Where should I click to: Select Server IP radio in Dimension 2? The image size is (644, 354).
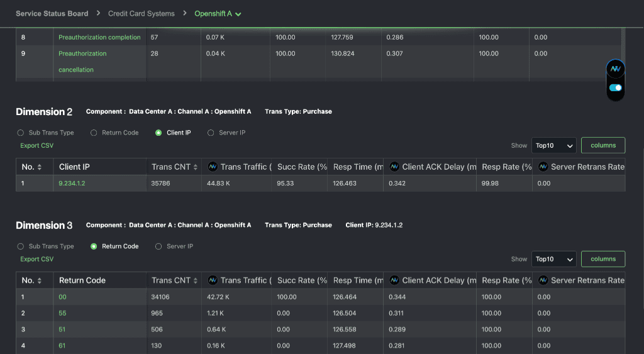pyautogui.click(x=211, y=133)
